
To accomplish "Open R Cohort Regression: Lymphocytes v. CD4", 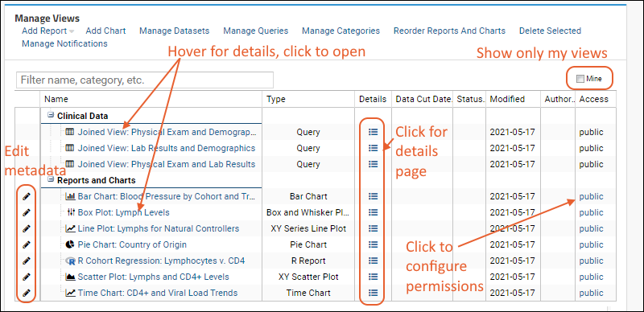I will (x=162, y=261).
